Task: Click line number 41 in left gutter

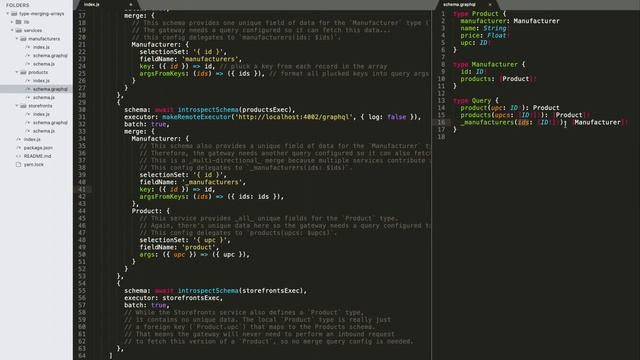Action: click(82, 189)
